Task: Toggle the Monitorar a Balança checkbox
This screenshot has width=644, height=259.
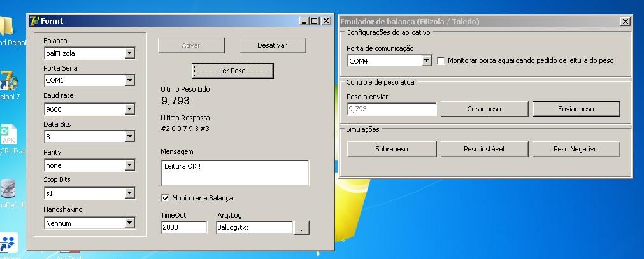Action: [x=165, y=199]
